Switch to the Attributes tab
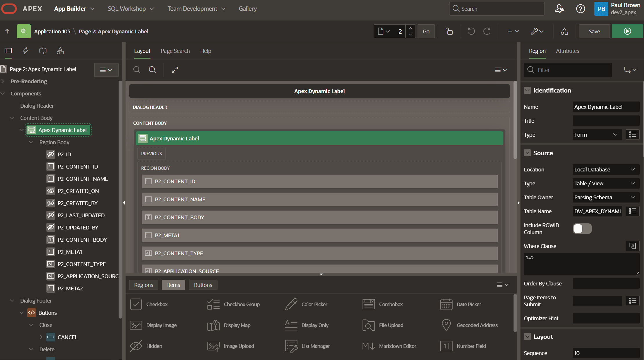 point(567,51)
